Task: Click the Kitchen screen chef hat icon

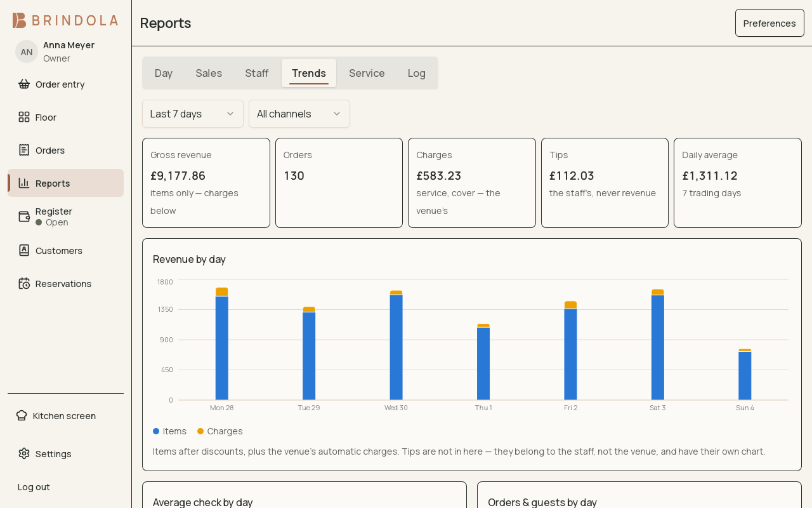Action: (x=22, y=415)
